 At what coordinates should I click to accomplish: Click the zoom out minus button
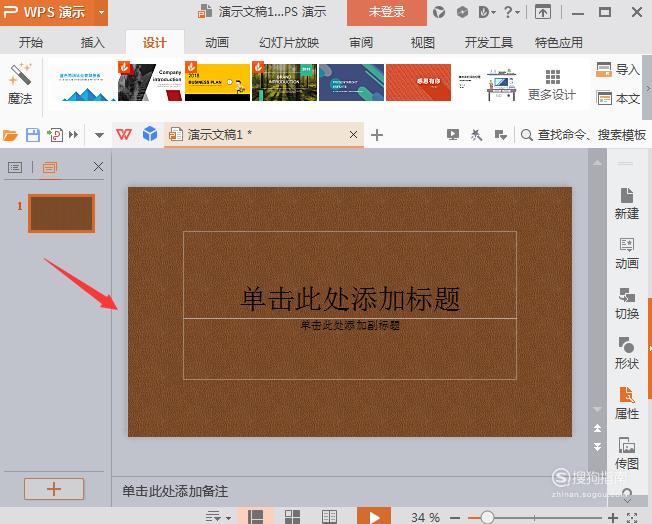pos(455,518)
